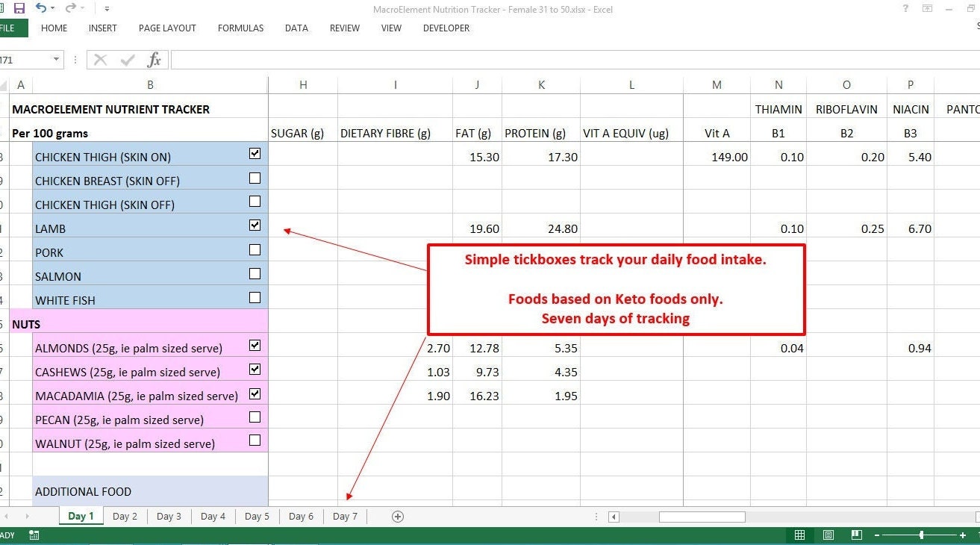Select the PAGE LAYOUT ribbon tab

[x=167, y=28]
